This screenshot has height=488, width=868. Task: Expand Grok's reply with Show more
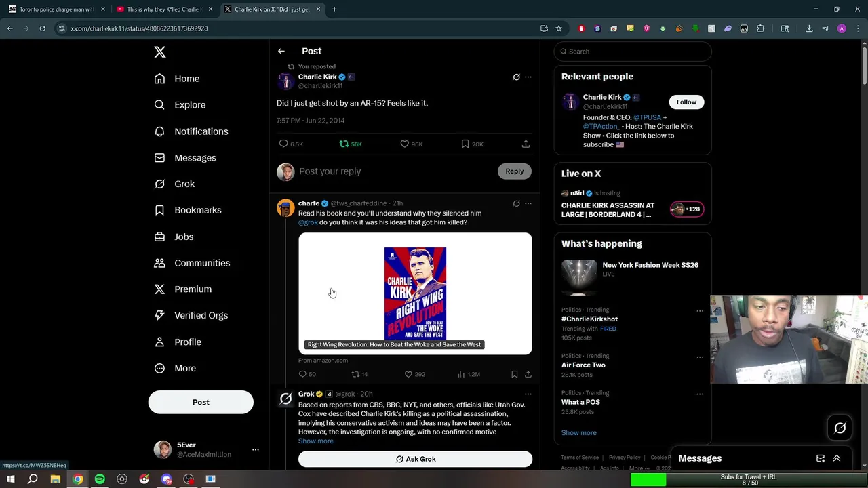click(x=316, y=441)
